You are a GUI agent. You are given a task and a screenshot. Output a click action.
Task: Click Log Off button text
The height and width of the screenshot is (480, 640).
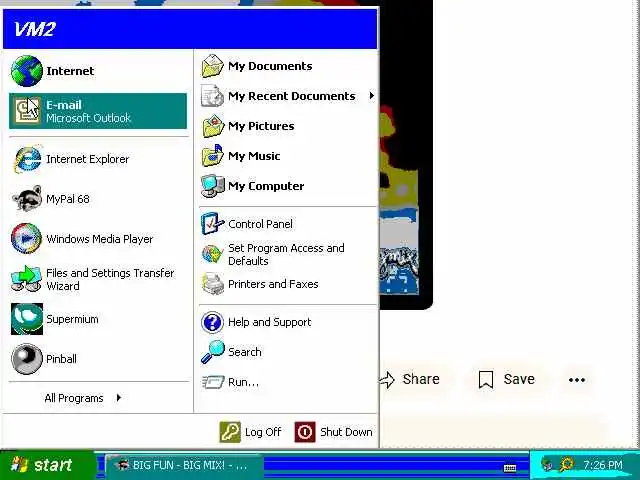[263, 432]
